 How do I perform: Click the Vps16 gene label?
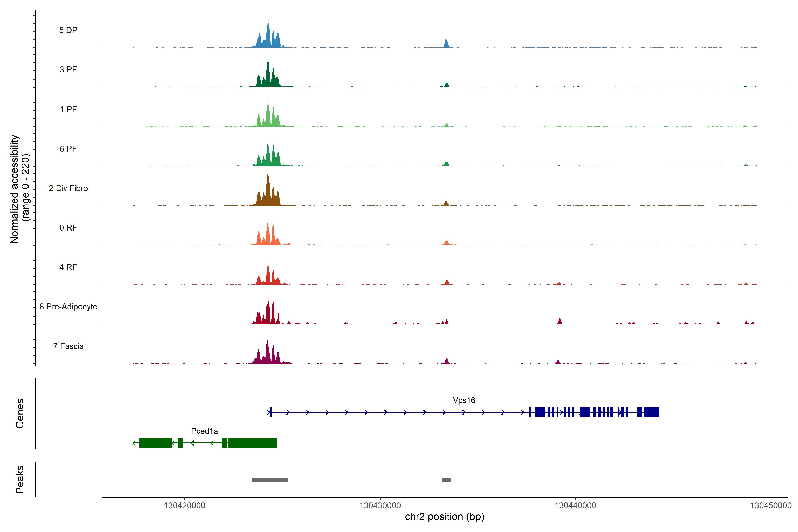(x=464, y=400)
